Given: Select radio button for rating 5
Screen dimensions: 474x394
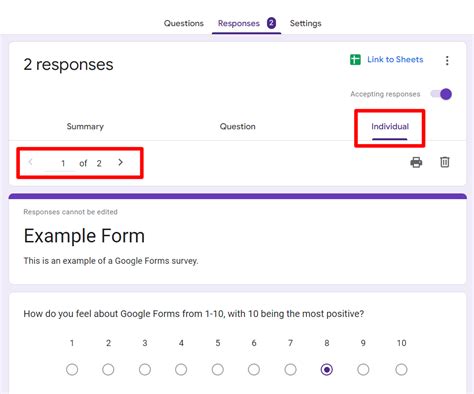Looking at the screenshot, I should pos(218,369).
